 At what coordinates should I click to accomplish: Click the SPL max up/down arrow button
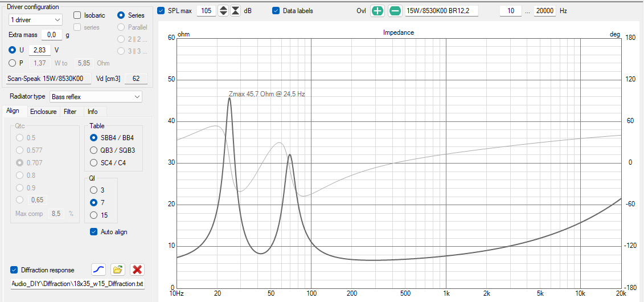tap(223, 11)
